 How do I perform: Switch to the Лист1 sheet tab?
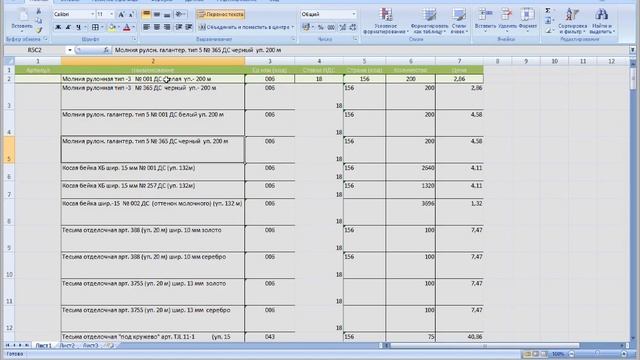[43, 346]
